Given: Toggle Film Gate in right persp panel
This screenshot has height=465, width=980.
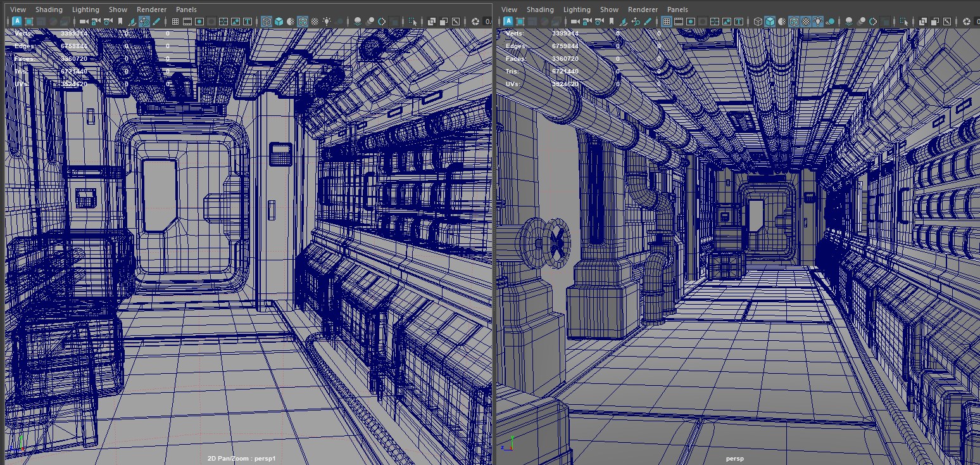Looking at the screenshot, I should pyautogui.click(x=679, y=22).
